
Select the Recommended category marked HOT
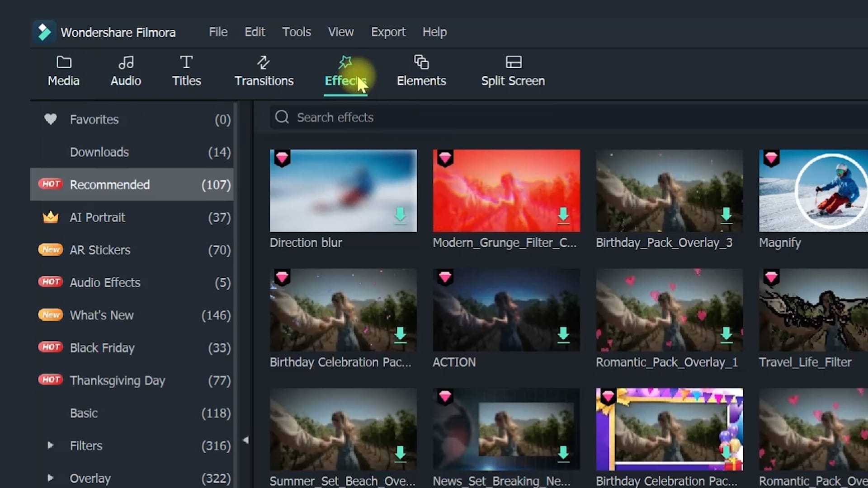pos(109,184)
